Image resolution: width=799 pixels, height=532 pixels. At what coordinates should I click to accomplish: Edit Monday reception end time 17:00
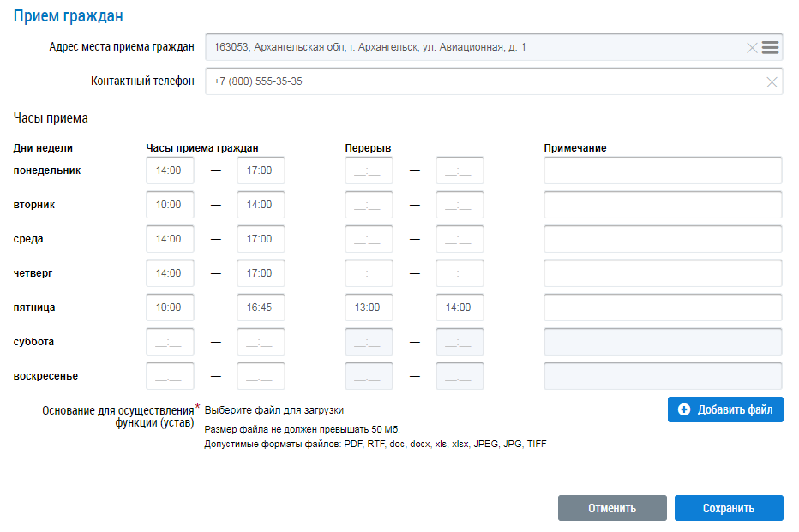(x=261, y=170)
